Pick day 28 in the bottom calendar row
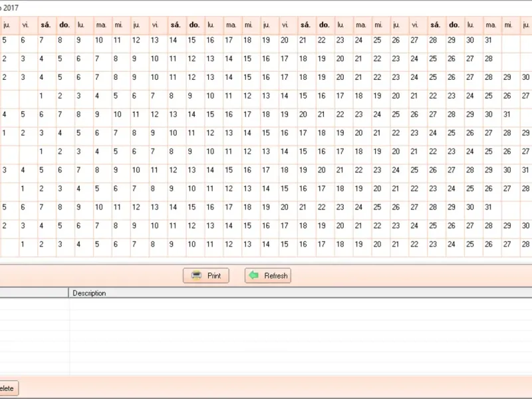Screen dimensions: 532x399 tap(525, 244)
